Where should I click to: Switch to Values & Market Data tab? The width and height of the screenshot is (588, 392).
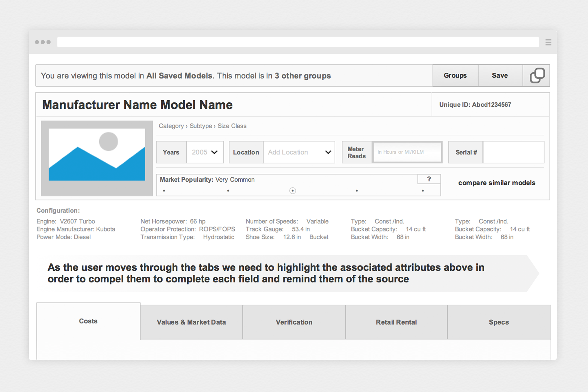point(191,322)
